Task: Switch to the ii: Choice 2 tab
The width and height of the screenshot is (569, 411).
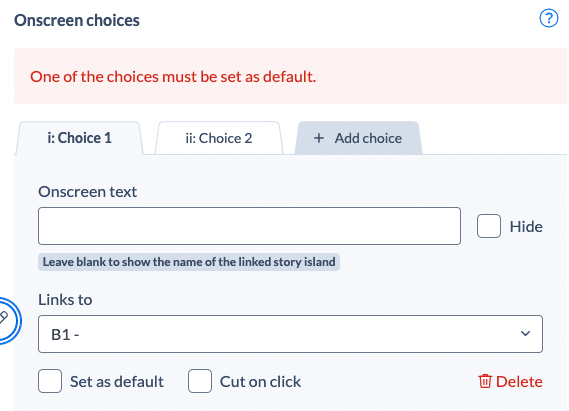Action: (x=219, y=138)
